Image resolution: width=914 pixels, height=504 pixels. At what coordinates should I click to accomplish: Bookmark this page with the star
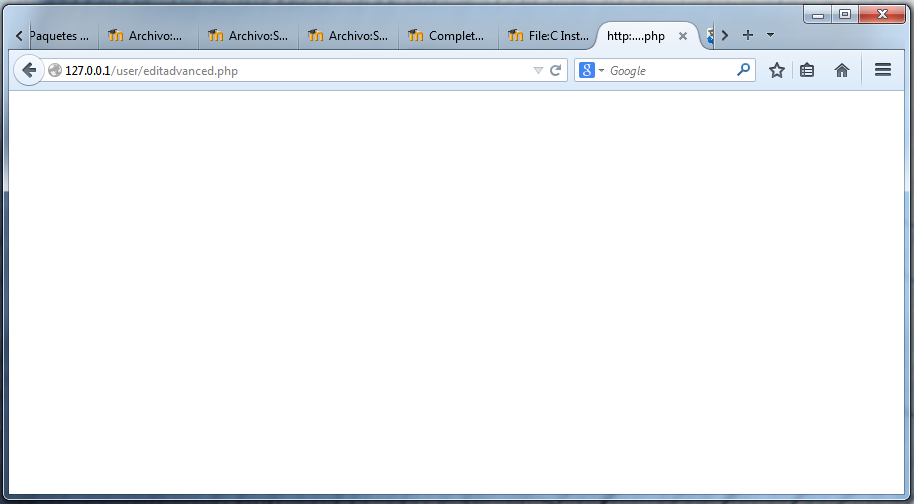click(776, 70)
